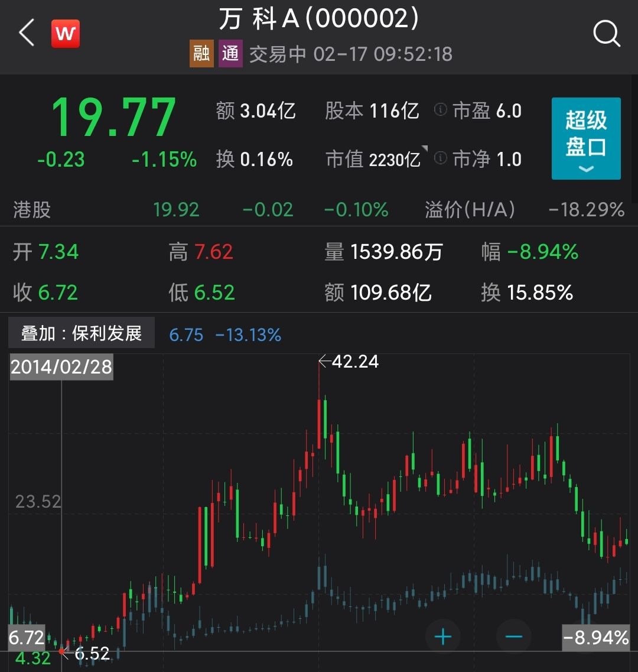
Task: Tap overlay price 6.75
Action: point(187,335)
